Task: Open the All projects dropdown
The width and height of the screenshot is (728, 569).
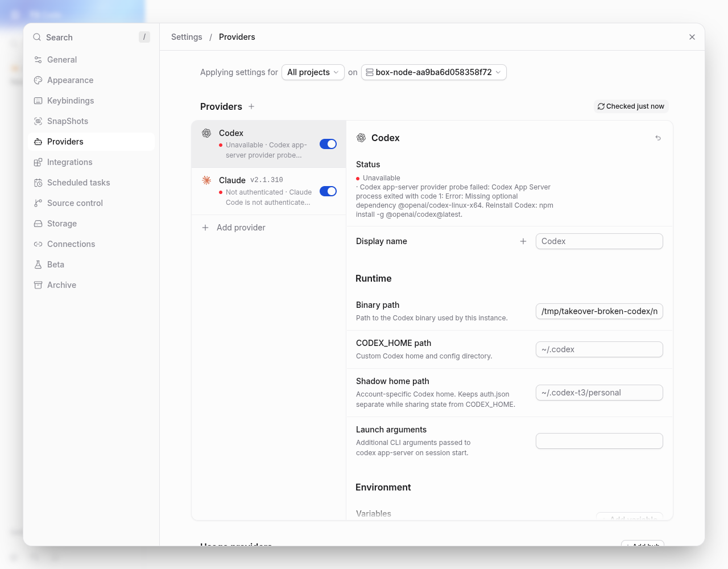Action: (313, 72)
